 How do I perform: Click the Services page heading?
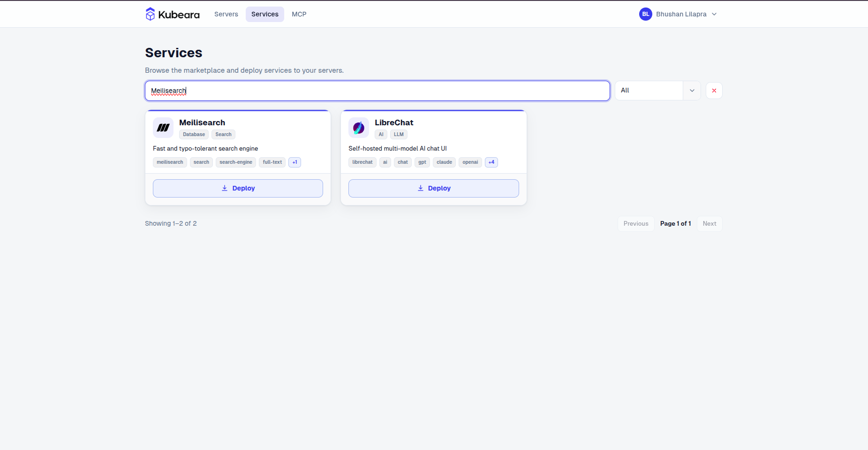pyautogui.click(x=174, y=53)
